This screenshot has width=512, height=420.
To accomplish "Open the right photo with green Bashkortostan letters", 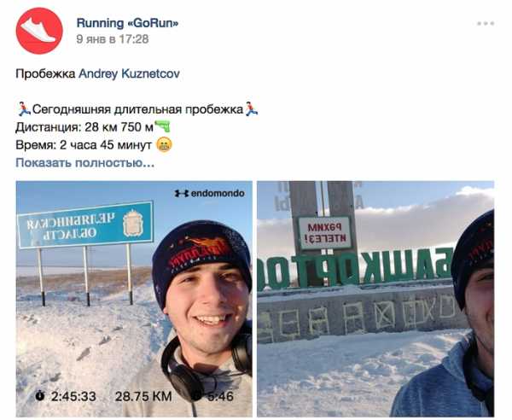I will pyautogui.click(x=375, y=299).
